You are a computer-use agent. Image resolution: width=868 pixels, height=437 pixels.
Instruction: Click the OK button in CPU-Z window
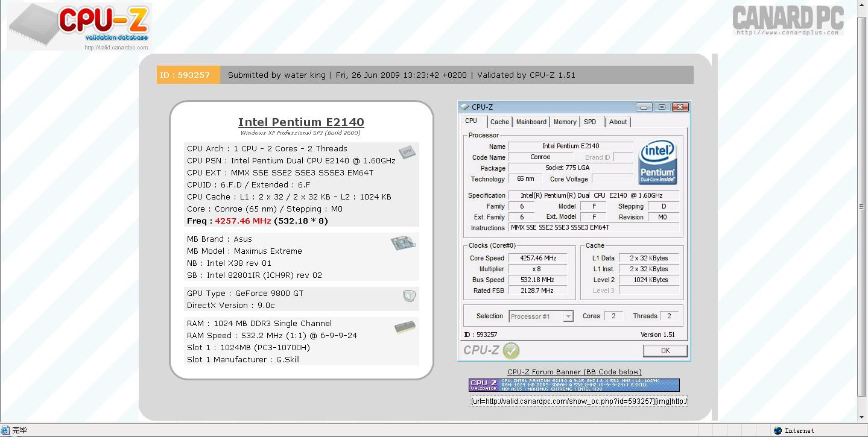coord(665,350)
